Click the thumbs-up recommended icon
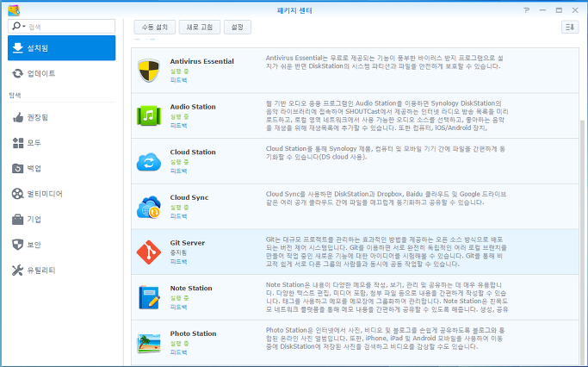Viewport: 588px width, 367px height. point(17,117)
